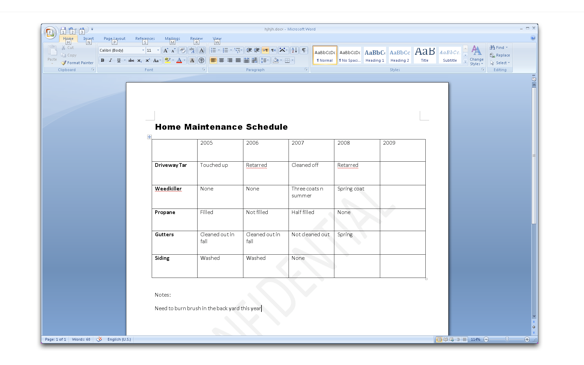The height and width of the screenshot is (365, 584).
Task: Toggle Italic formatting
Action: point(111,61)
